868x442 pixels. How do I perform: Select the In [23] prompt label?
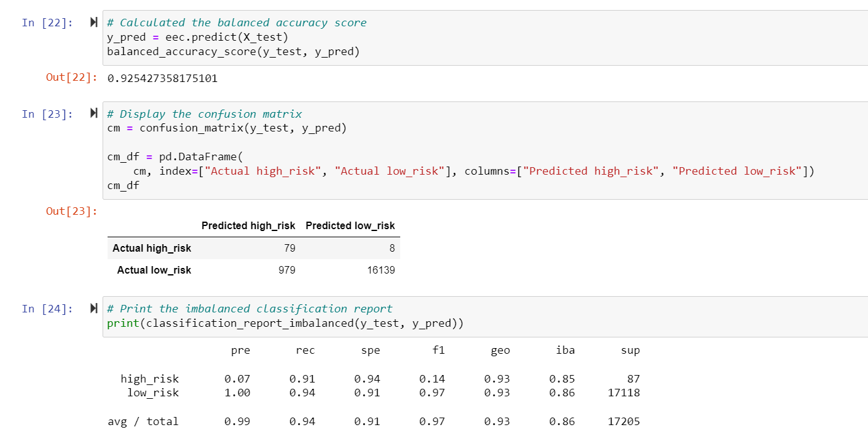click(x=48, y=115)
